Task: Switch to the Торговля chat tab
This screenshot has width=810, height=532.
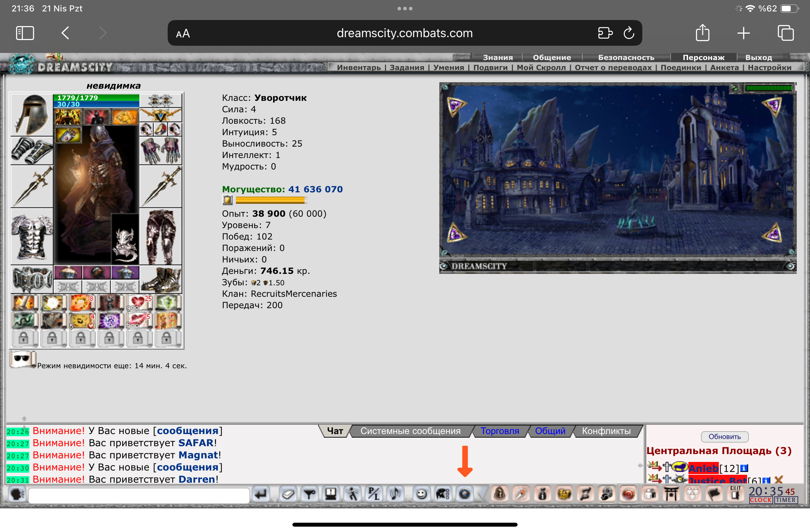Action: tap(499, 431)
